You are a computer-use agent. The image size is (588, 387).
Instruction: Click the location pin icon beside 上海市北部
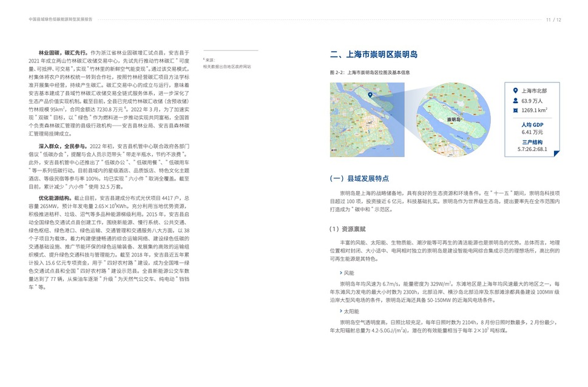(515, 91)
